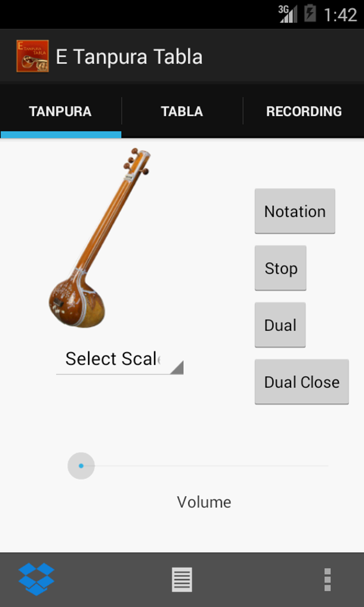Screen dimensions: 364x607
Task: Select the TANPURA tab
Action: pos(60,111)
